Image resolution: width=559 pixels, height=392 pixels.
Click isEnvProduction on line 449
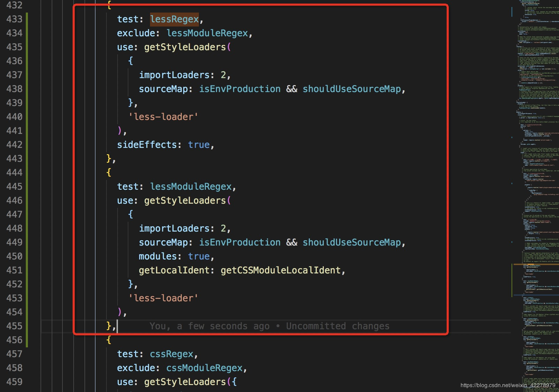click(x=240, y=242)
